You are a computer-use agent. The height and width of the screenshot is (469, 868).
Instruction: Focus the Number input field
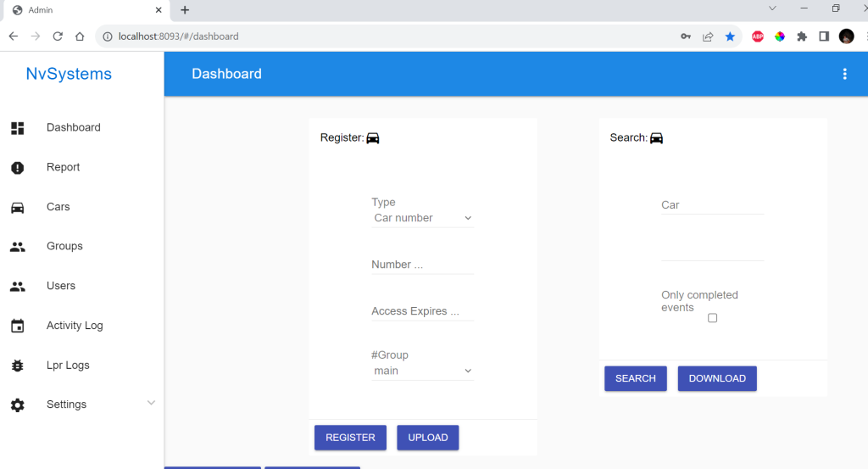click(422, 265)
